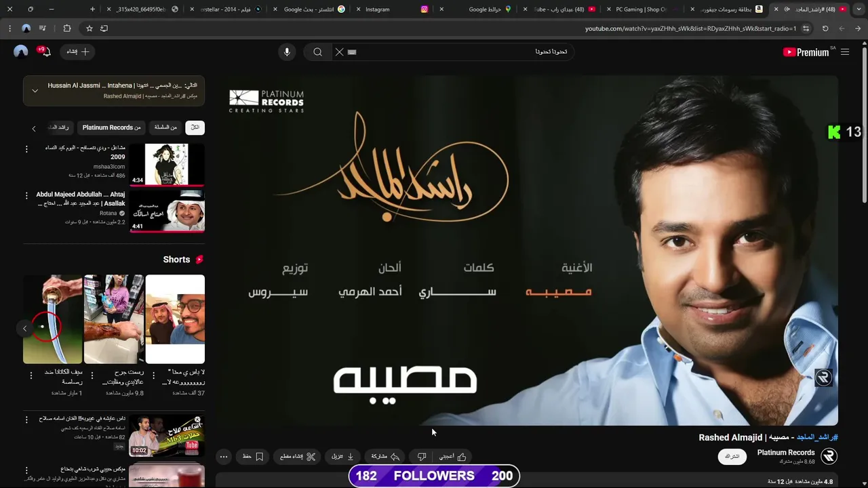Go forward with browser forward arrow

pos(842,28)
